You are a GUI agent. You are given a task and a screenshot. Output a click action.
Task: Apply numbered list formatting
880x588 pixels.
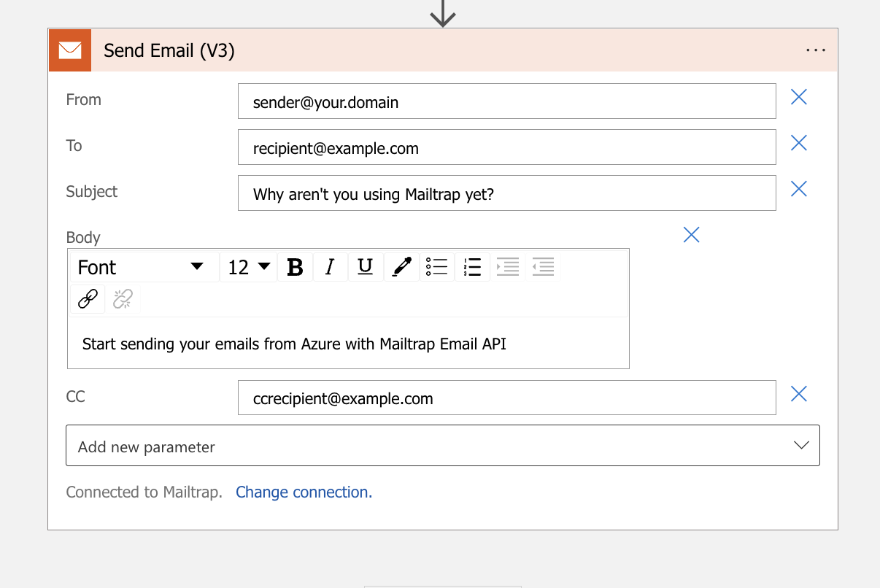472,267
